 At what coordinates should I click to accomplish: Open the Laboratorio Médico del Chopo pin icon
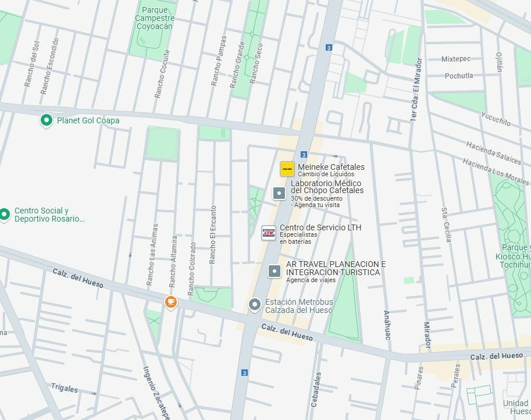coord(279,193)
